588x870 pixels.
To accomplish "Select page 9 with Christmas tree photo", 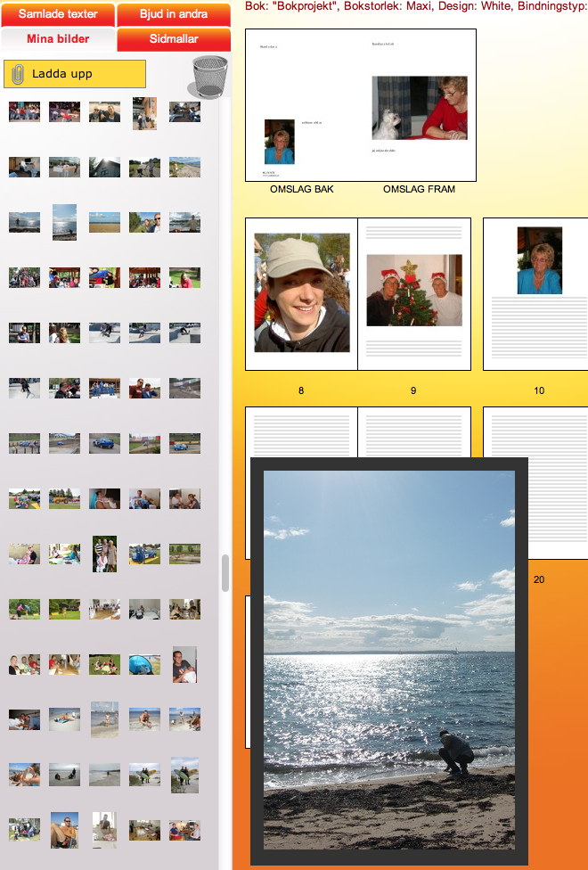I will pos(414,293).
